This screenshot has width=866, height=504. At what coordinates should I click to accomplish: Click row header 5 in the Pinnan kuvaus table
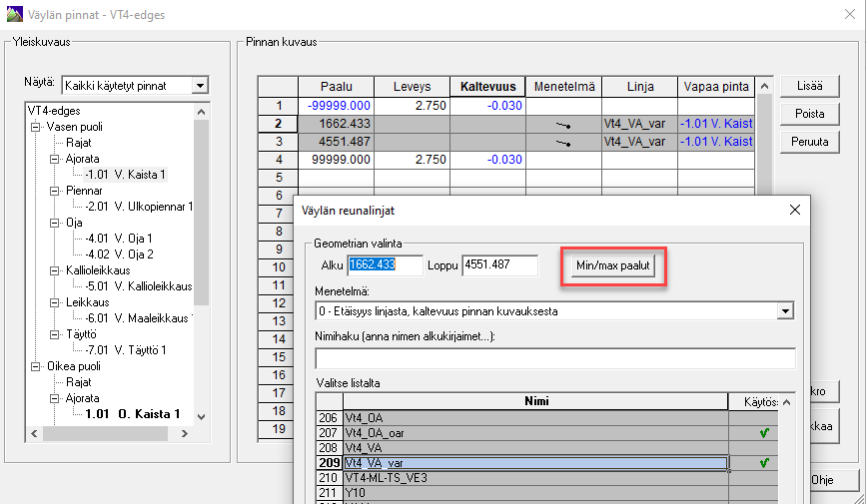tap(279, 178)
